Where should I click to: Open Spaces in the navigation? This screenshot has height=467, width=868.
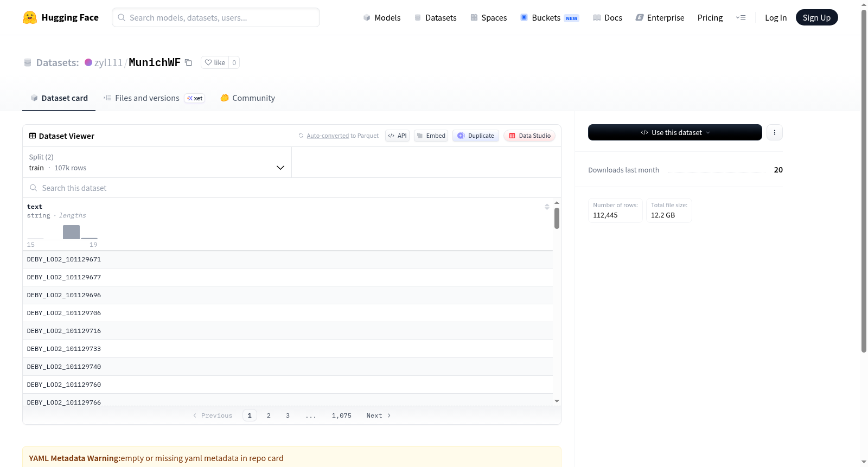488,17
